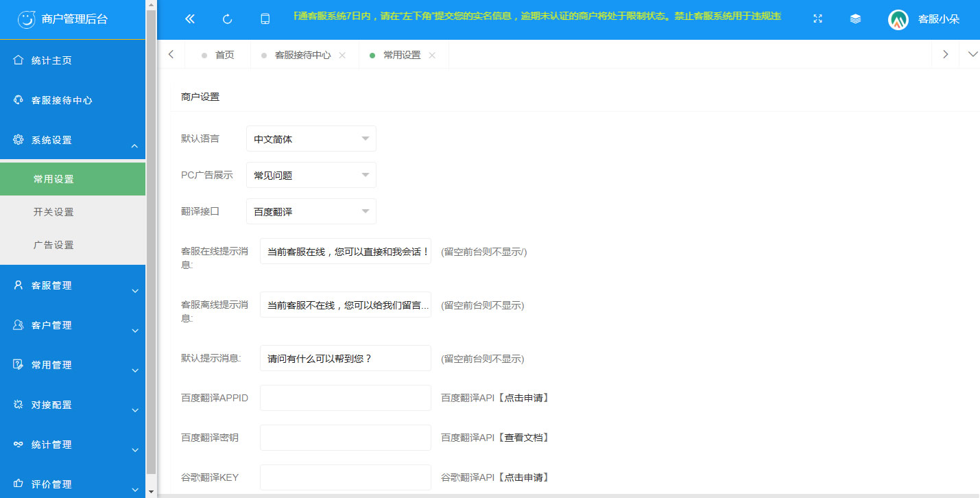
Task: Click the mobile phone icon
Action: (265, 19)
